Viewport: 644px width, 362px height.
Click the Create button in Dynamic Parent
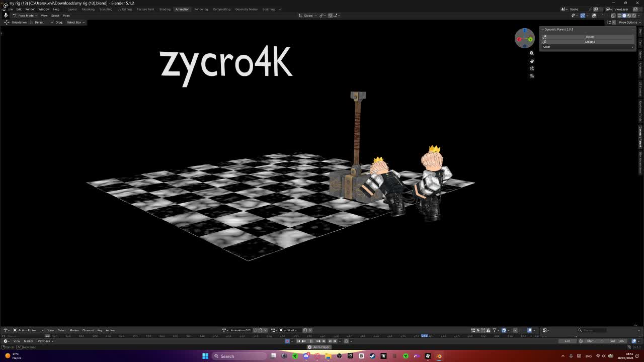[x=590, y=37]
